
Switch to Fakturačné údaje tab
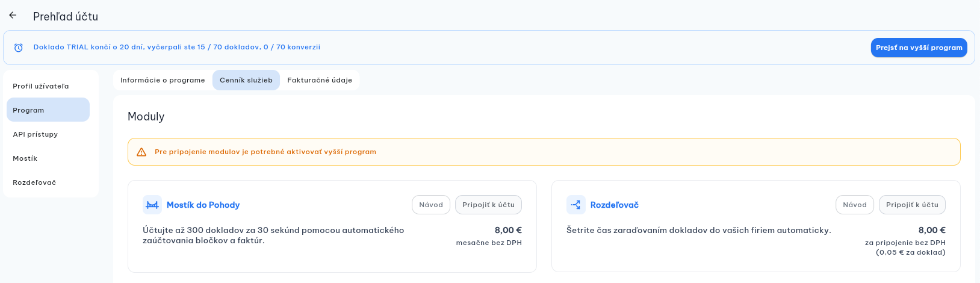point(320,80)
